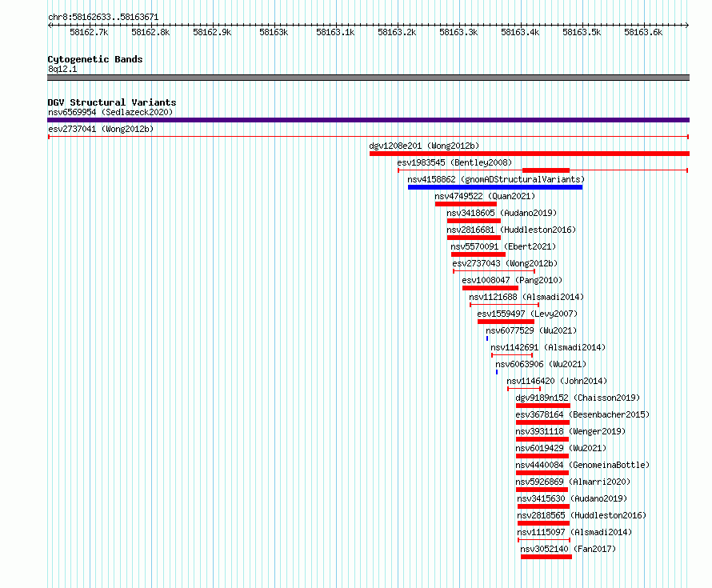The width and height of the screenshot is (712, 588).
Task: Open nsv3931118 (Wenger2019) variant
Action: click(x=570, y=431)
